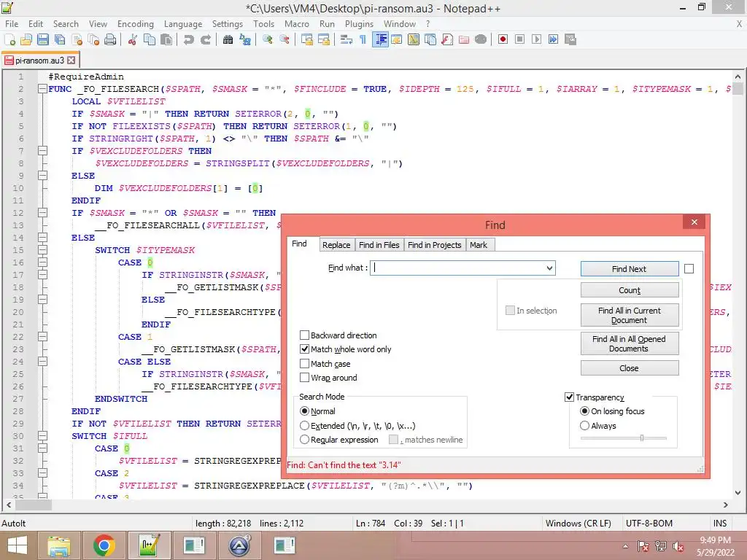Select On losing focus transparency option
The width and height of the screenshot is (747, 560).
coord(584,411)
